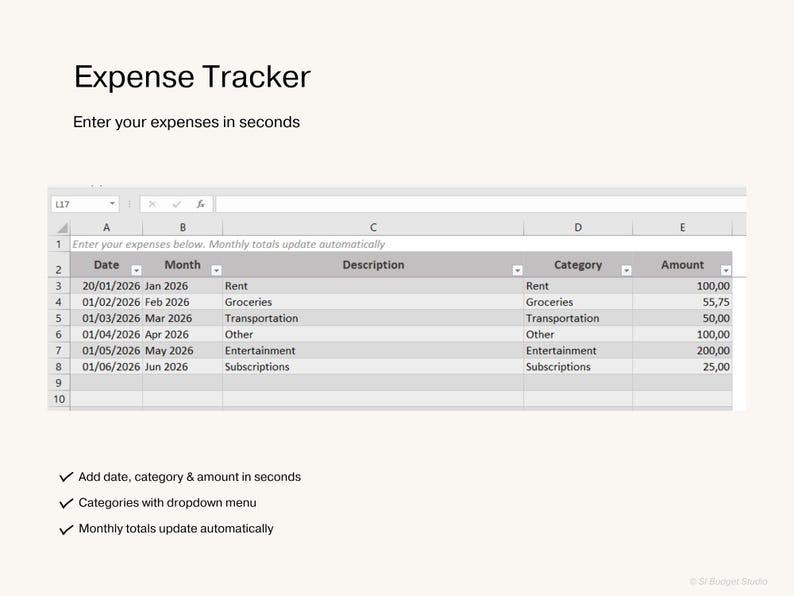This screenshot has width=794, height=596.
Task: Select the Mar 2026 month cell
Action: click(182, 318)
